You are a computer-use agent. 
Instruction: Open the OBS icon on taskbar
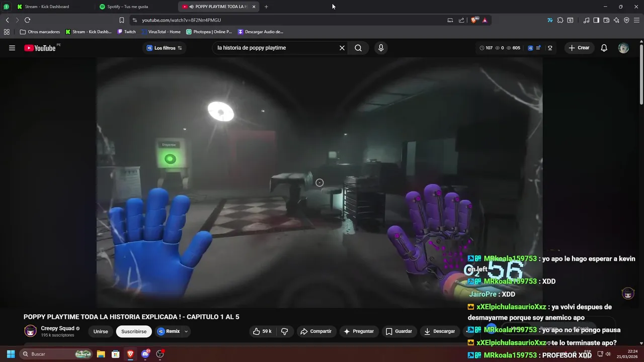[x=160, y=354]
